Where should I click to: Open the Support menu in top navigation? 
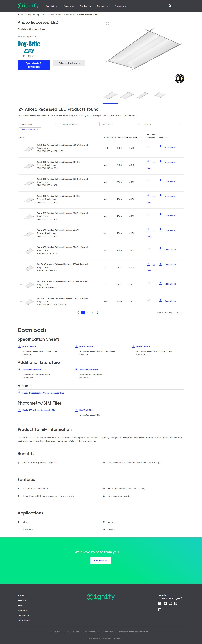click(102, 6)
